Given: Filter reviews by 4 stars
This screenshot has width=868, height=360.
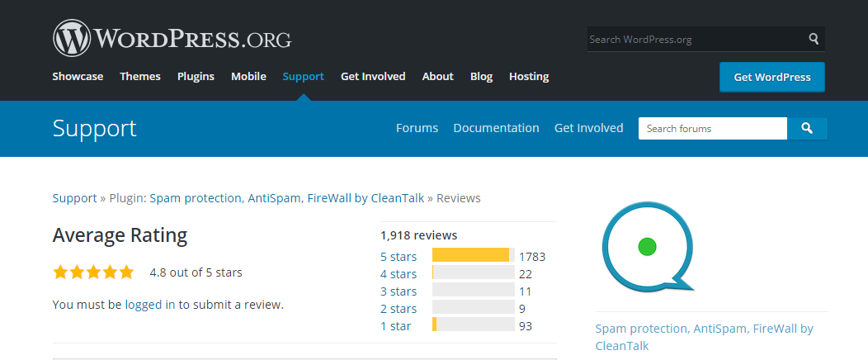Looking at the screenshot, I should point(399,273).
